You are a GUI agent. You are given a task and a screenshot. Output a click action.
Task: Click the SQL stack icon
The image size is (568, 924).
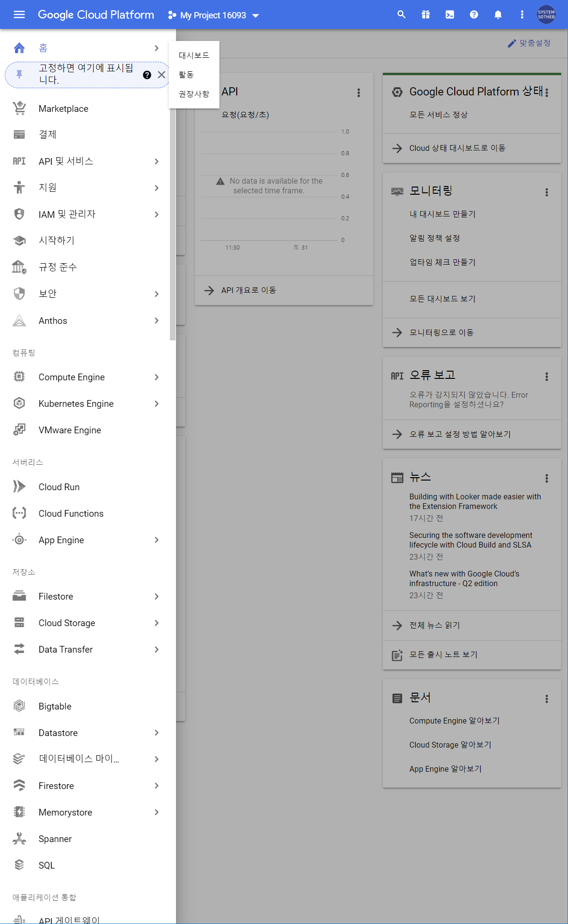click(x=19, y=865)
